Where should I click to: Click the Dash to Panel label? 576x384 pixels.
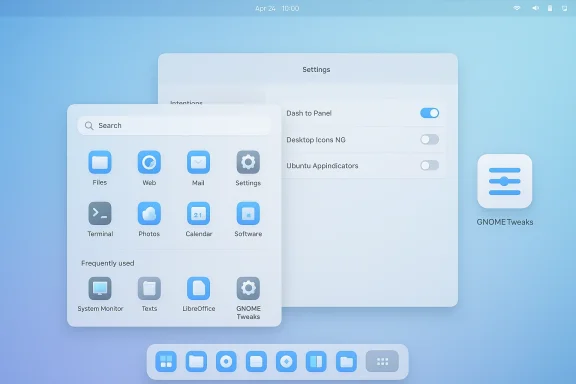pos(309,113)
